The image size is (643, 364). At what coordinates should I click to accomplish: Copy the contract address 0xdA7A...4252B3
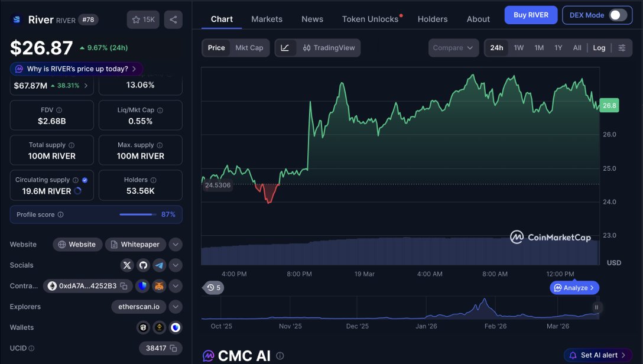pyautogui.click(x=124, y=286)
